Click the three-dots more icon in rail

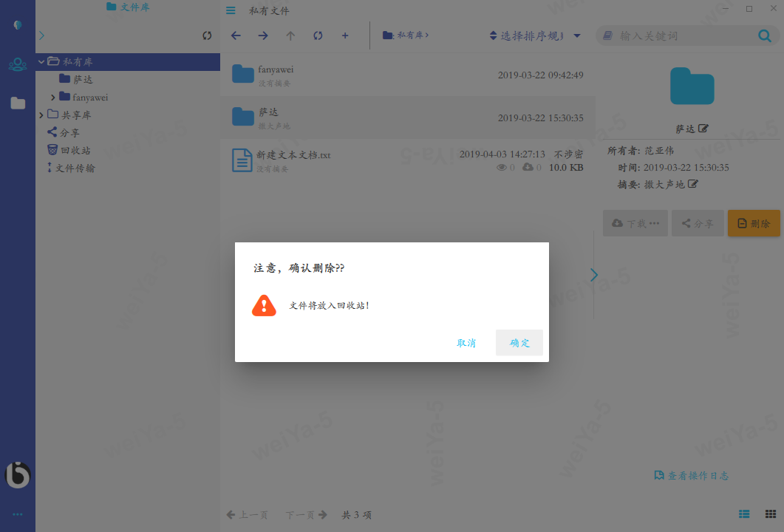coord(18,514)
